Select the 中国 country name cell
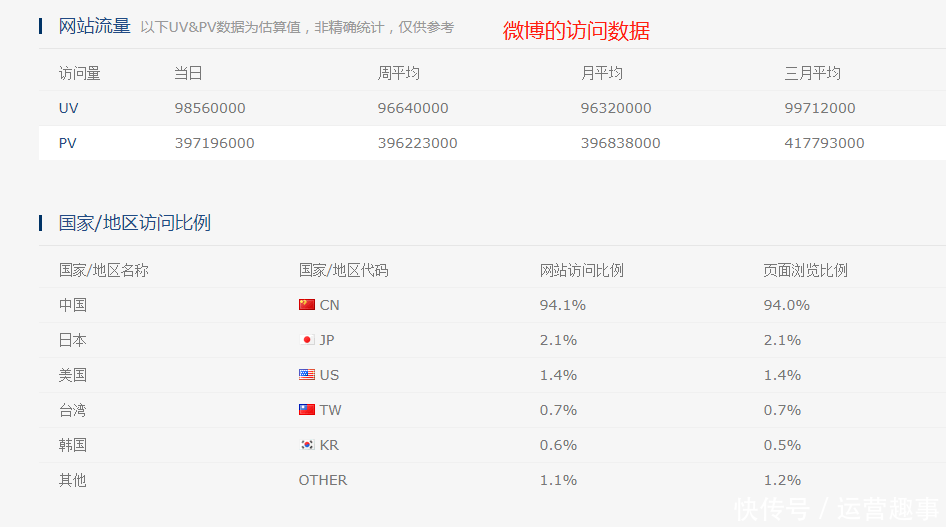Image resolution: width=946 pixels, height=527 pixels. click(72, 305)
